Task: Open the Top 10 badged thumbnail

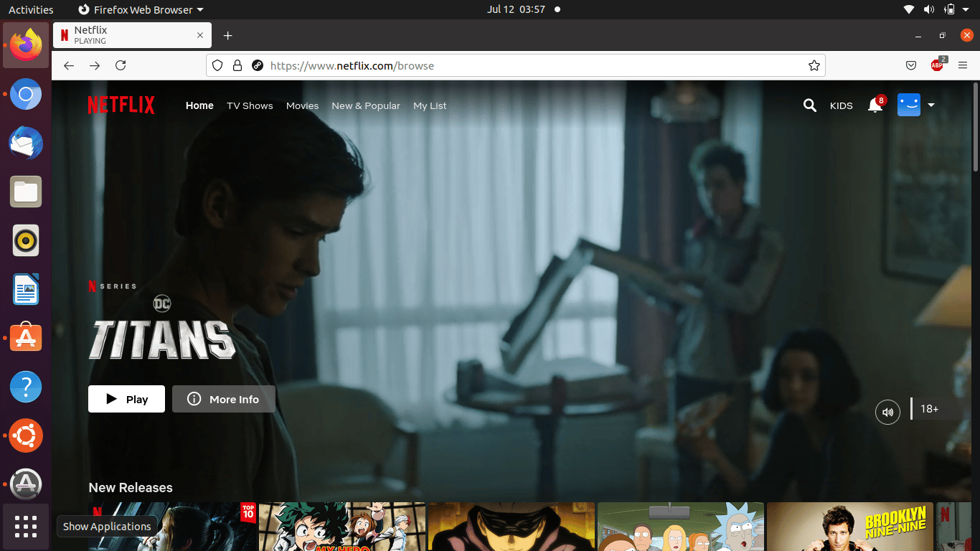Action: (x=173, y=527)
